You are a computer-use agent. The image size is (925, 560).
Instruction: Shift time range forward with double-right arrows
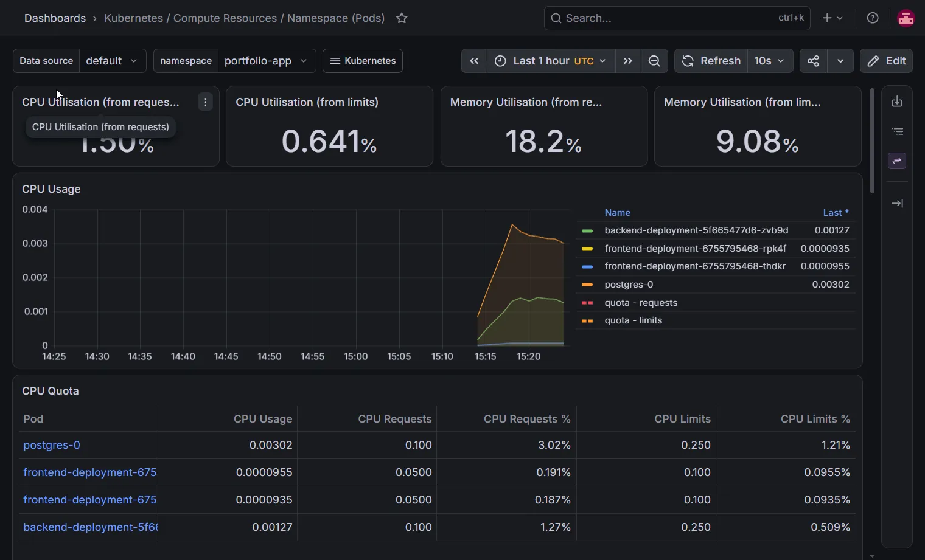tap(628, 61)
